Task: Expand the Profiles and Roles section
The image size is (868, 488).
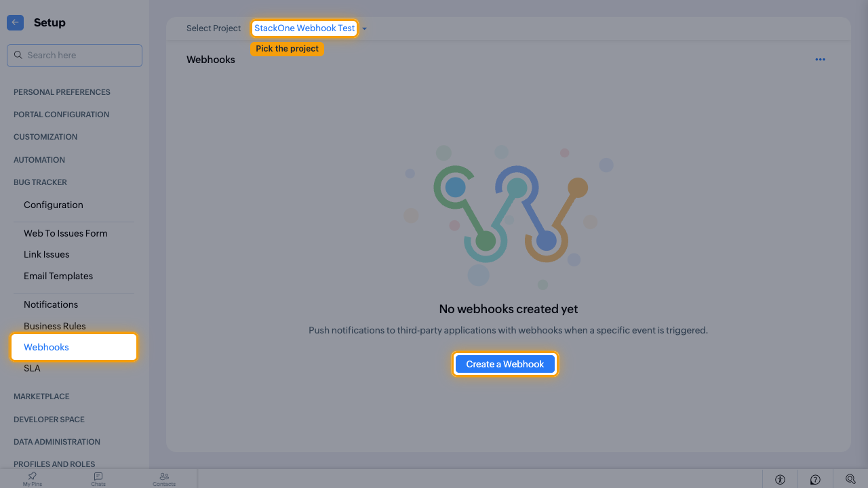Action: pos(54,464)
